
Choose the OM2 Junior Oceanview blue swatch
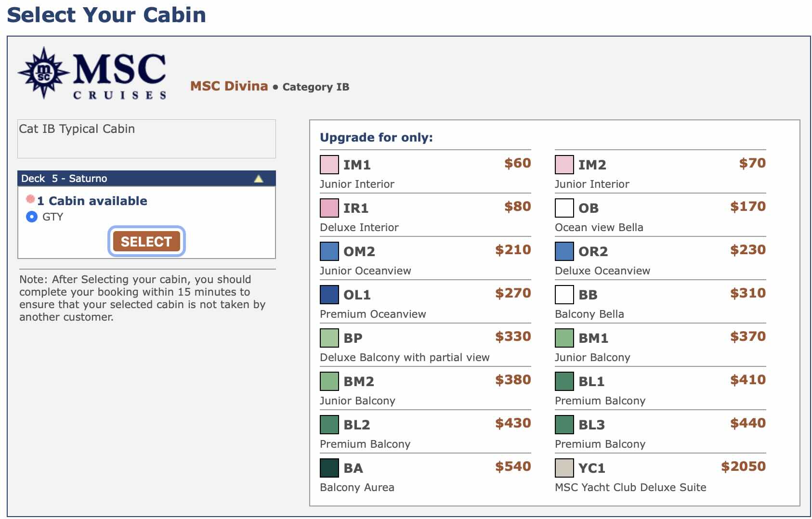pyautogui.click(x=329, y=251)
